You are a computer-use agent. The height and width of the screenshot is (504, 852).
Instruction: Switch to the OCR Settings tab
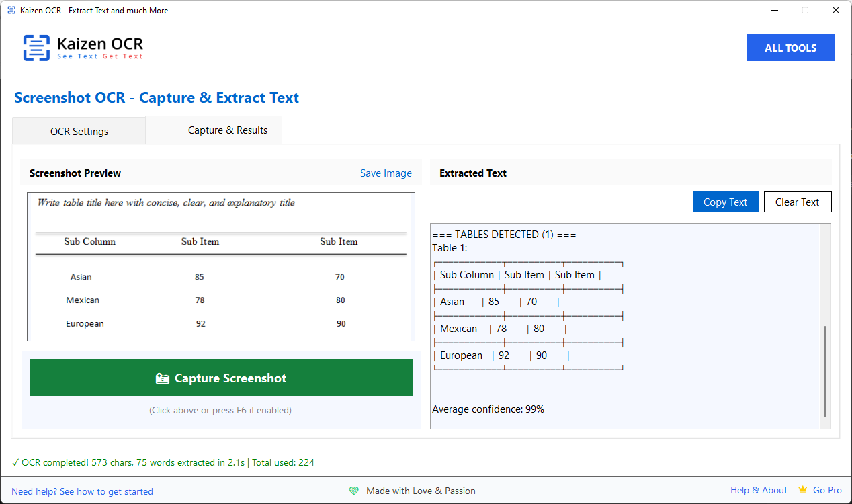pyautogui.click(x=79, y=131)
